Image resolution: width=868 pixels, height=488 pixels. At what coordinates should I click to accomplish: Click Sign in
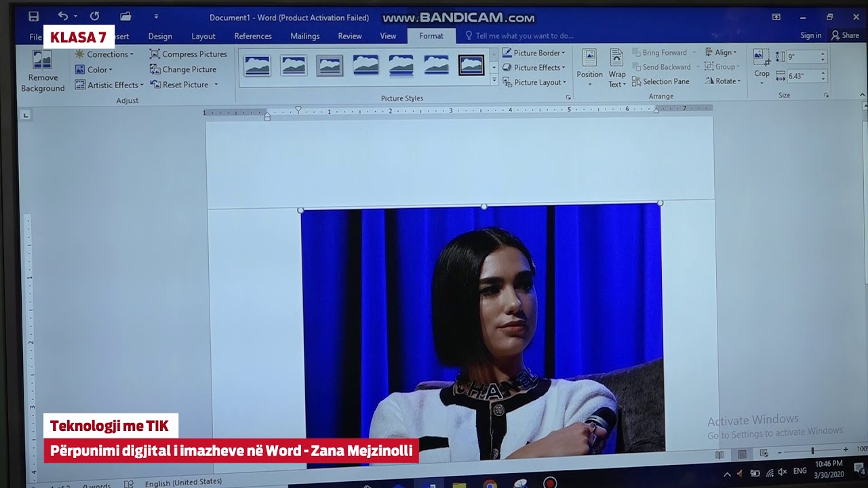(x=810, y=35)
